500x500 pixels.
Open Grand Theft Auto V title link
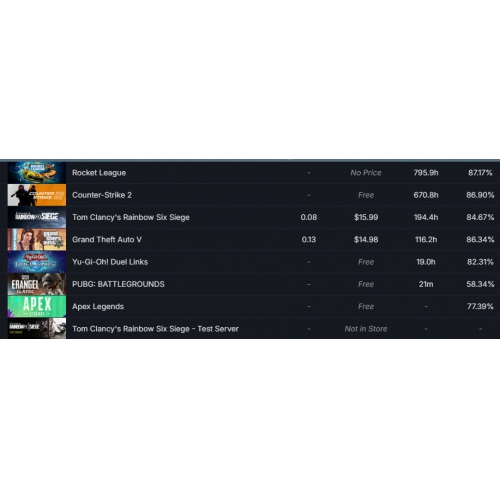coord(107,240)
